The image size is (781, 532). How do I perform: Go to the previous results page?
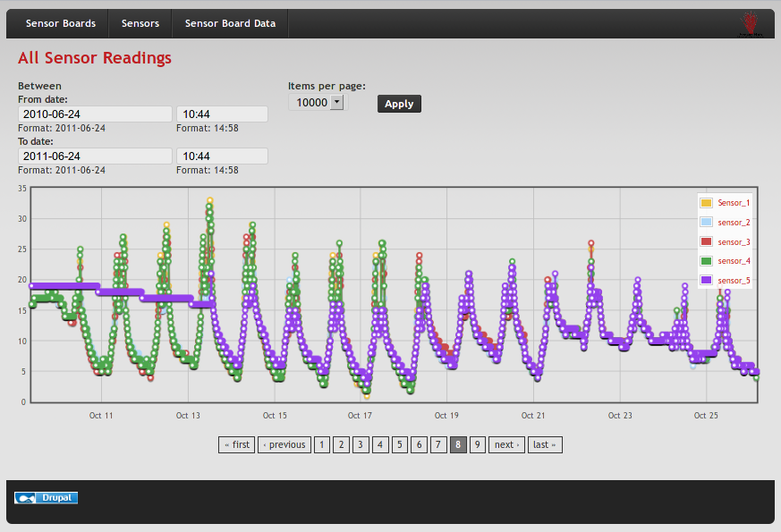tap(284, 444)
